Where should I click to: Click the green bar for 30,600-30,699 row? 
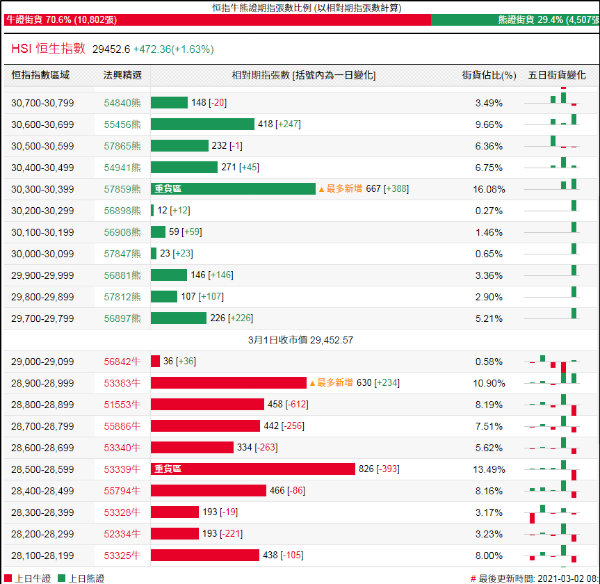click(x=202, y=124)
